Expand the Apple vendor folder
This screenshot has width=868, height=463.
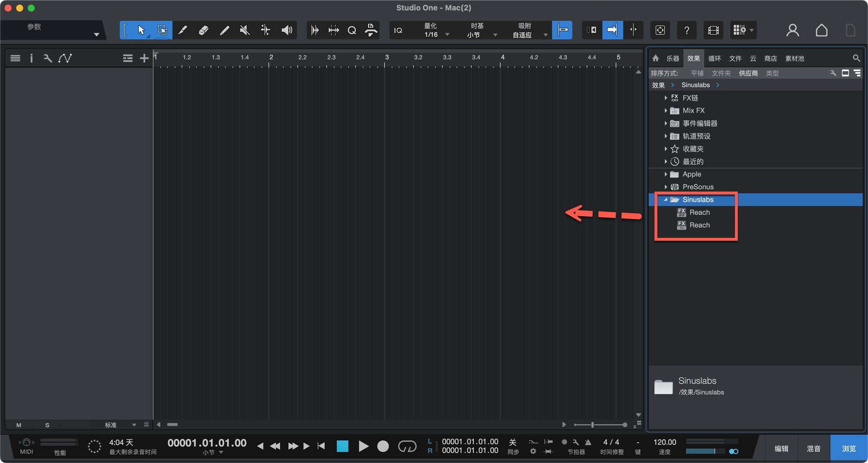pos(666,174)
